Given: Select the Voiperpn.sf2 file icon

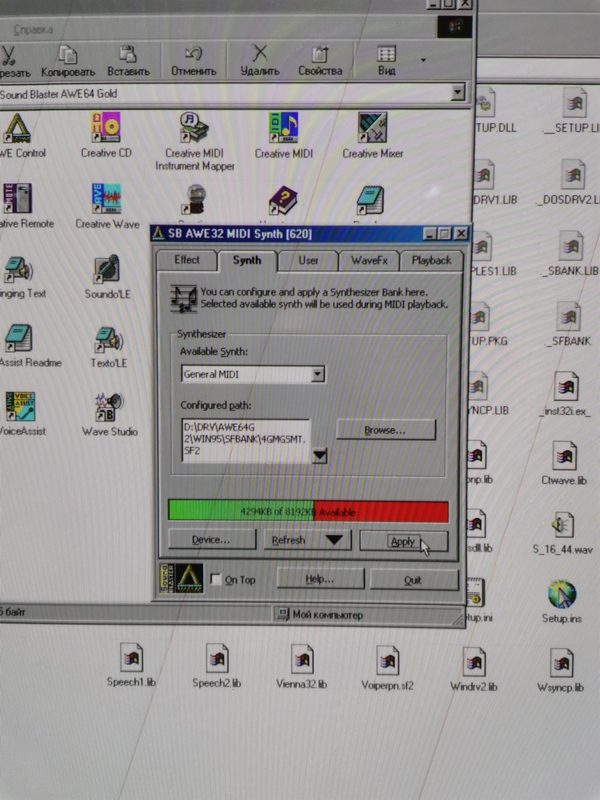Looking at the screenshot, I should pyautogui.click(x=387, y=660).
